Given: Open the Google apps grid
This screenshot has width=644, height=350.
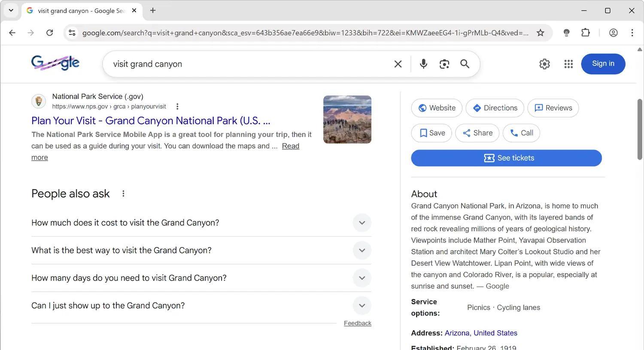Looking at the screenshot, I should point(568,63).
